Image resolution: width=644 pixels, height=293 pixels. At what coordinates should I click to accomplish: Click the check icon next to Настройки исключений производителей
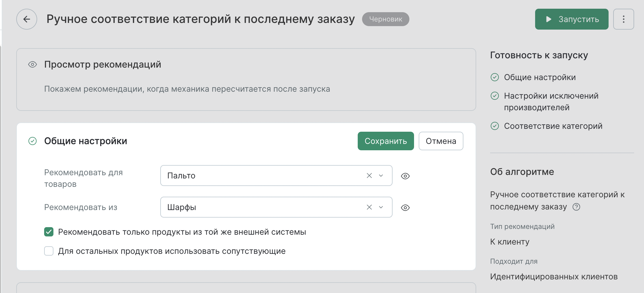coord(494,96)
